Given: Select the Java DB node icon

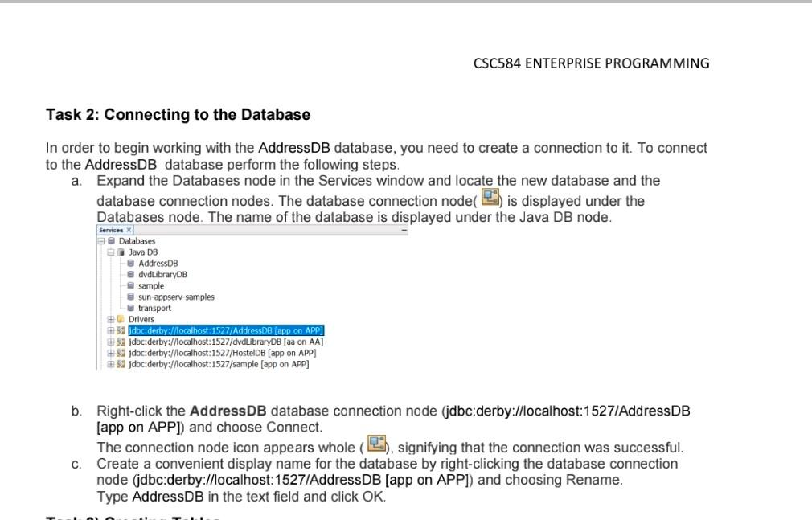Looking at the screenshot, I should [121, 252].
